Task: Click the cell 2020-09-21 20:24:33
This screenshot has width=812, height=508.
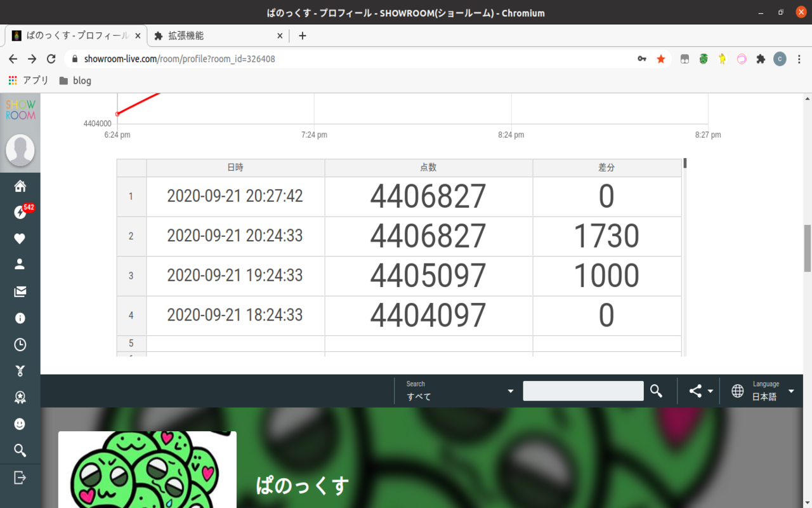Action: [235, 236]
